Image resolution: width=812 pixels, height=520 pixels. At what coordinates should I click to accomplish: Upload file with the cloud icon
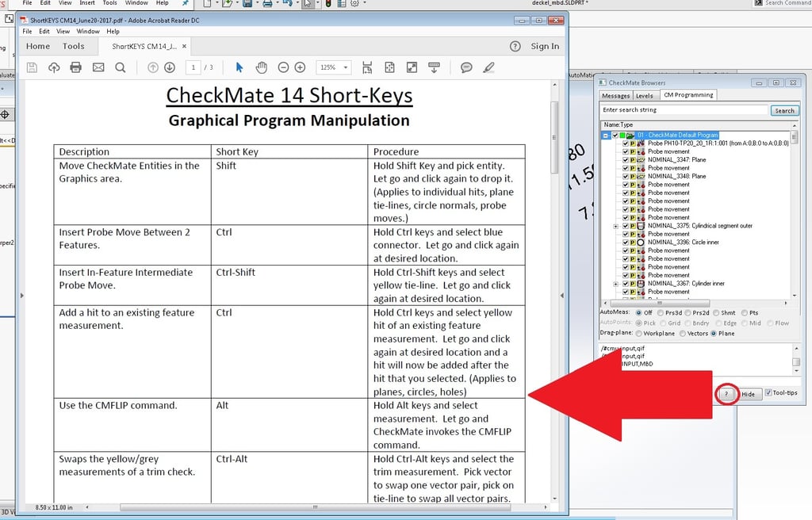pos(54,67)
